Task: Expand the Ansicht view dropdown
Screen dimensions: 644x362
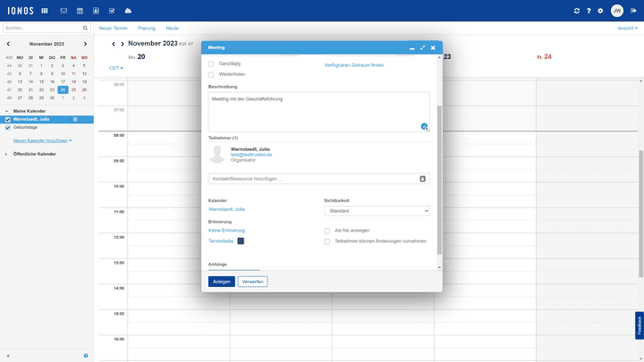Action: point(628,29)
